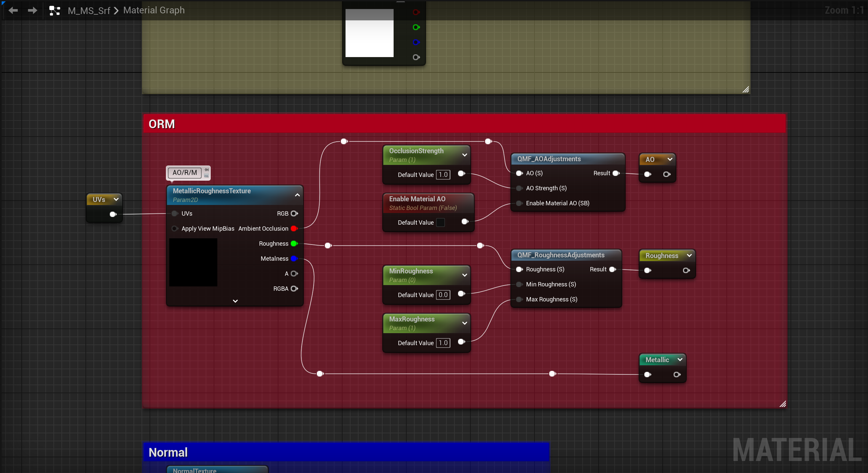Expand the bottom chevron of MetallicRoughnessTexture node
This screenshot has width=868, height=473.
(235, 301)
